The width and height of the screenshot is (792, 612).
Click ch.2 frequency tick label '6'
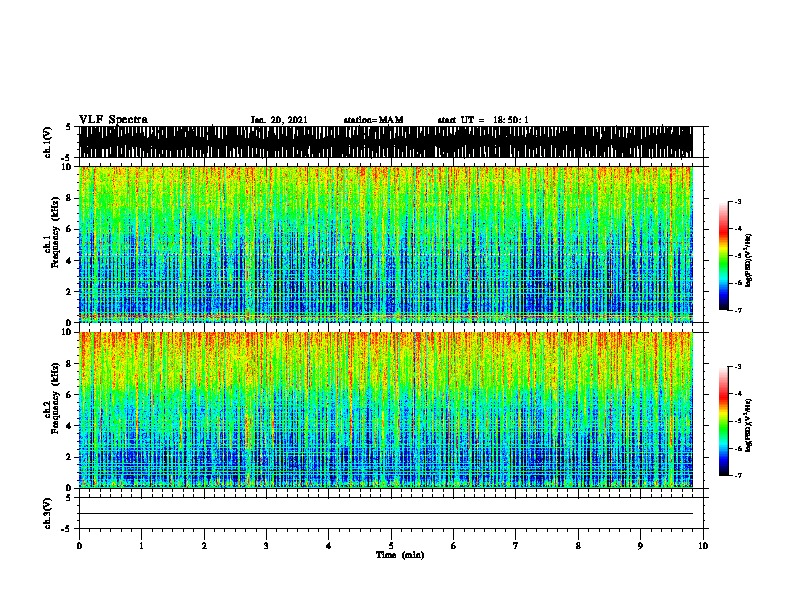(x=69, y=395)
